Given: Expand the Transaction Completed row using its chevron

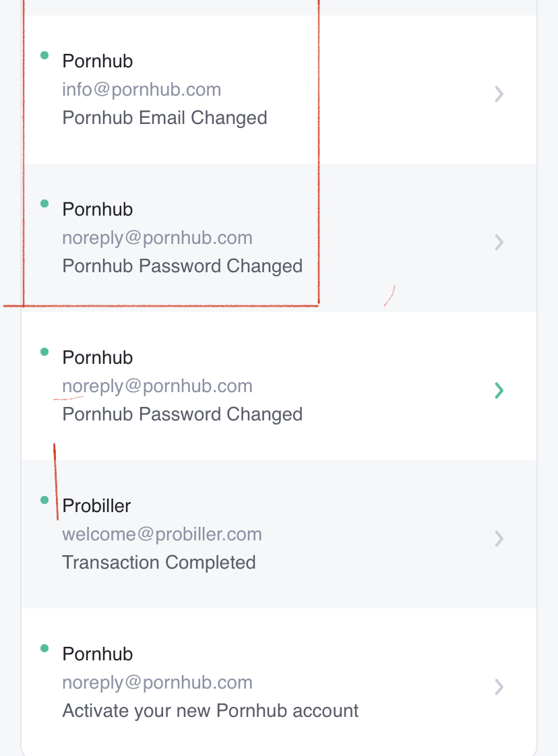Looking at the screenshot, I should (499, 538).
